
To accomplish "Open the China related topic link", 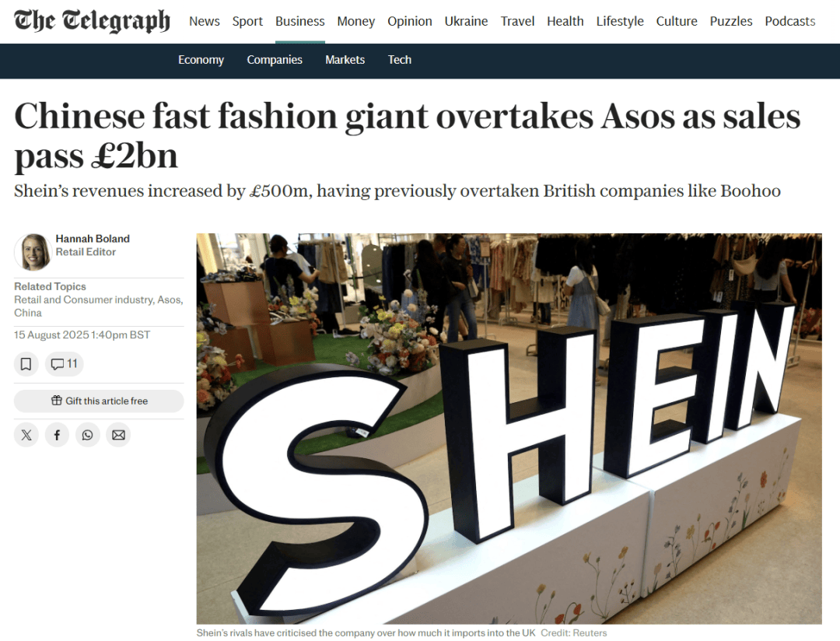I will 28,313.
